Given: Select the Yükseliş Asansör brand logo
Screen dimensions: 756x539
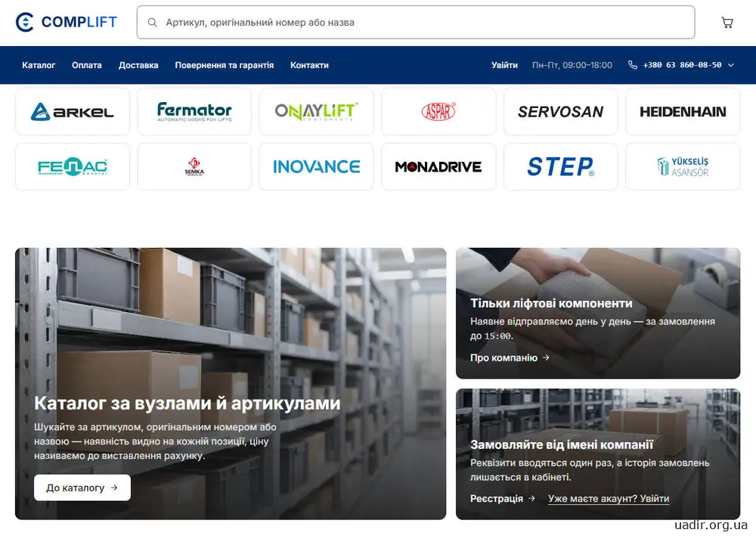Looking at the screenshot, I should [x=683, y=166].
